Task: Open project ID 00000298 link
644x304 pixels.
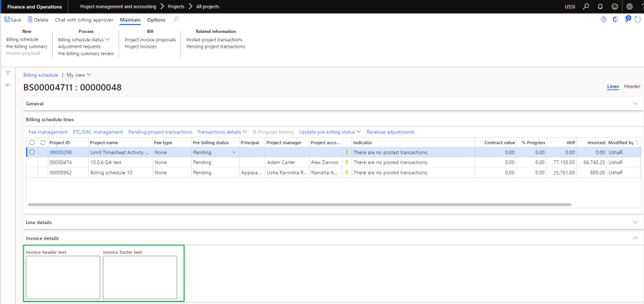Action: (60, 152)
